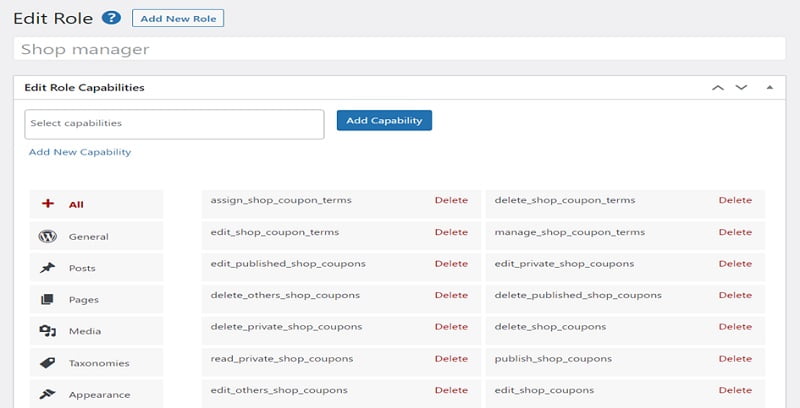The height and width of the screenshot is (408, 800).
Task: Switch to Posts capabilities category
Action: (96, 268)
